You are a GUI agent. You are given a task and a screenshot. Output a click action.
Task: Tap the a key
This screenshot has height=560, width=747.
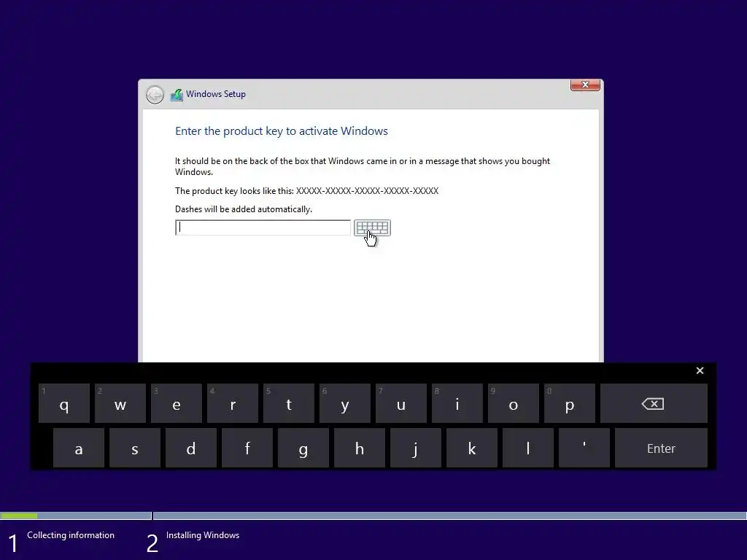[79, 448]
